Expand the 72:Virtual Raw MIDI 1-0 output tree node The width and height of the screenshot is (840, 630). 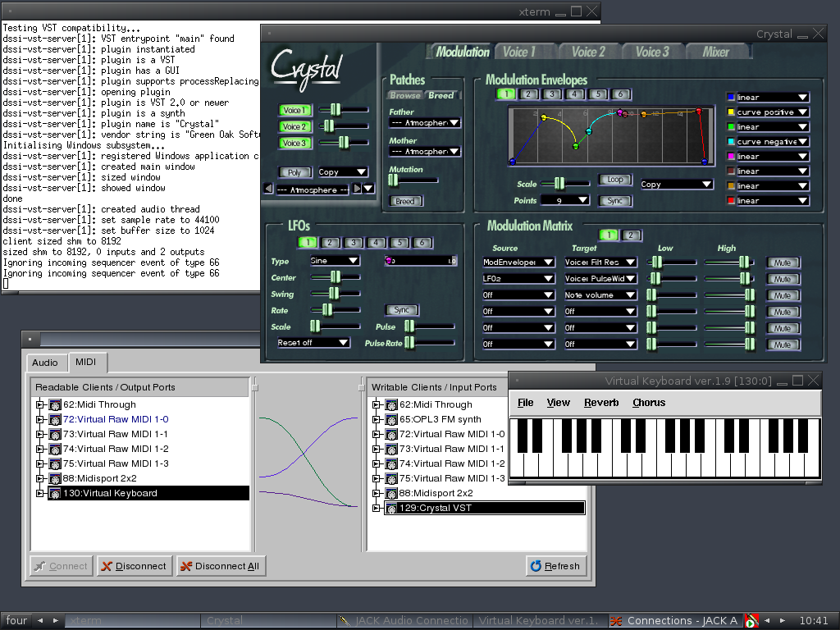click(39, 419)
